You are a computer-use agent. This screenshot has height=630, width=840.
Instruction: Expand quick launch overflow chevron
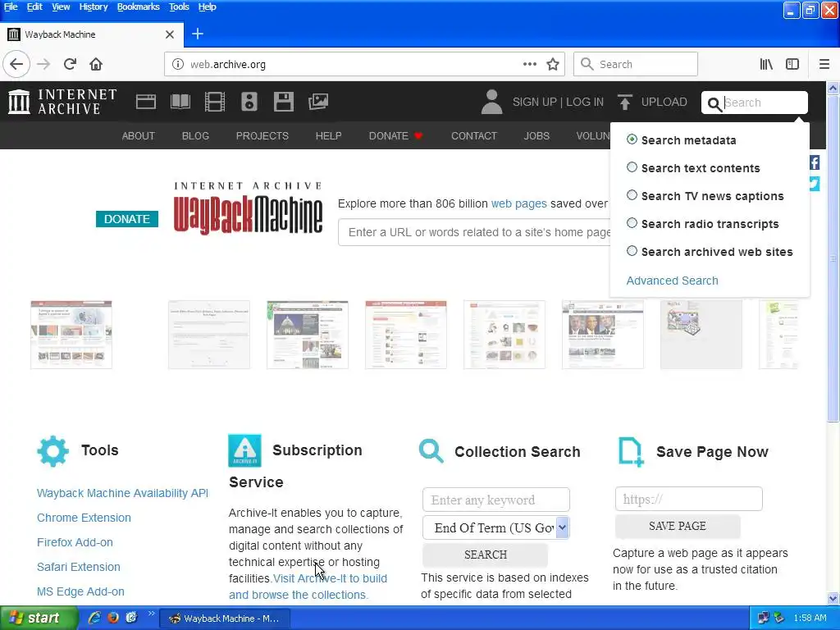(x=151, y=614)
